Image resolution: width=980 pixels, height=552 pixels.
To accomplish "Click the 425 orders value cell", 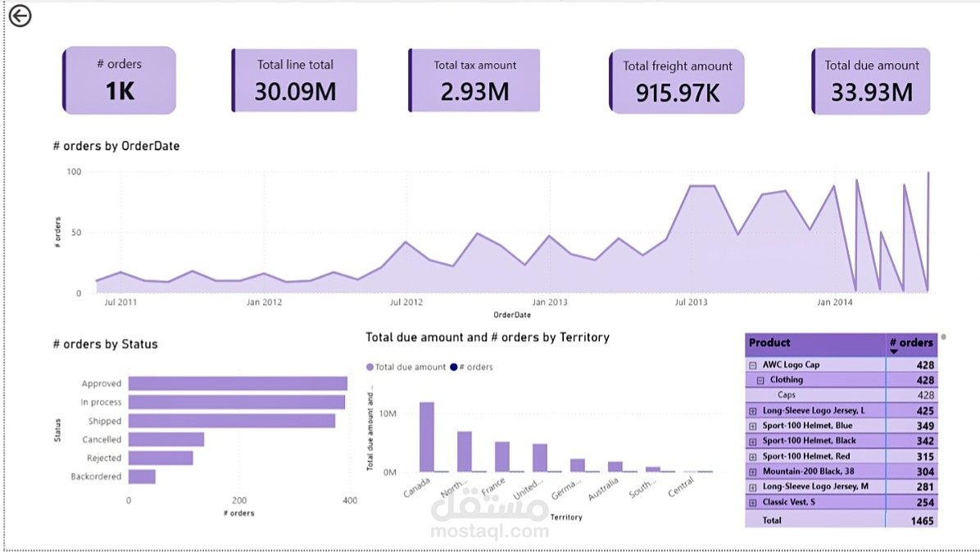I will point(925,411).
